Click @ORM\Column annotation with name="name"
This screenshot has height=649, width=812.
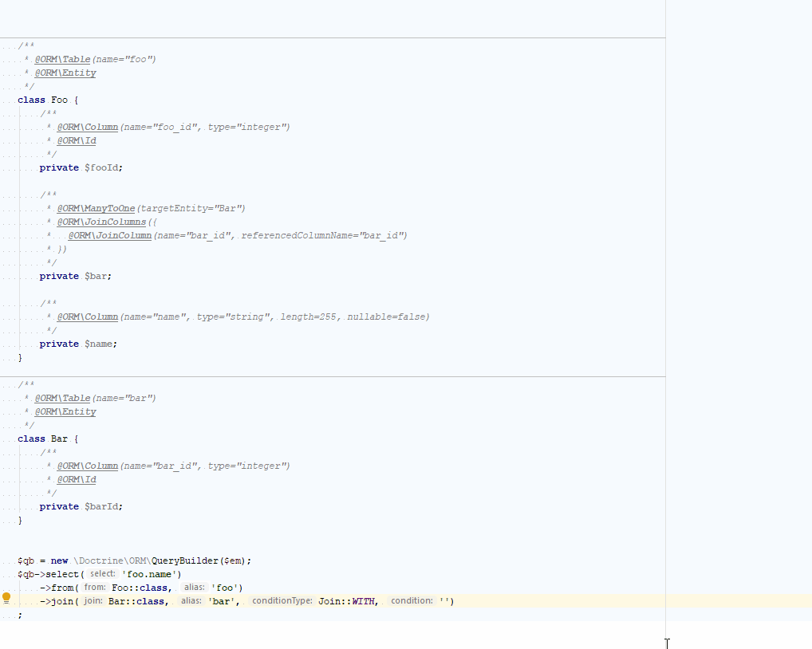[88, 317]
